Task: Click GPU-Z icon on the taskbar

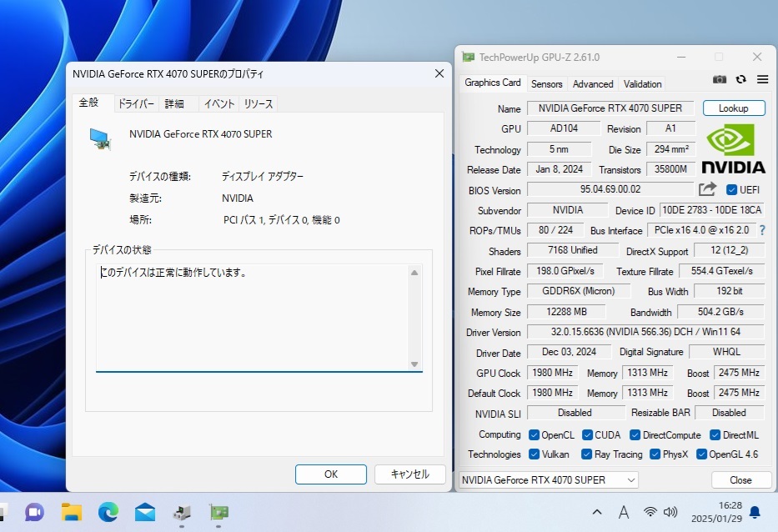Action: pos(218,512)
